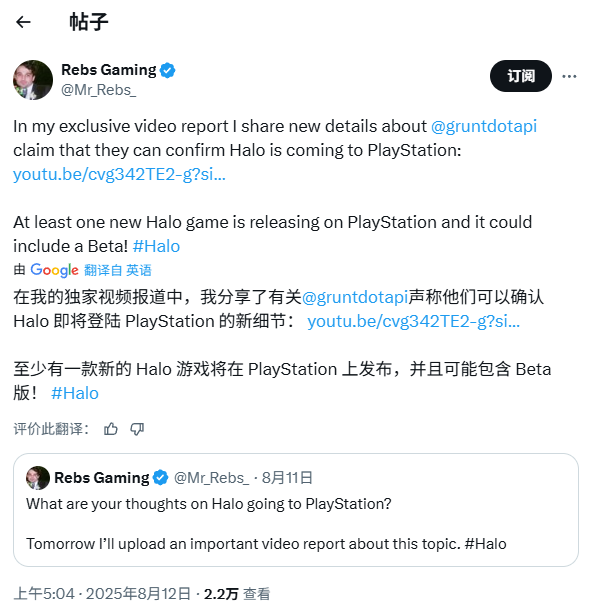590x616 pixels.
Task: Click the Google logo in translation note
Action: tap(54, 270)
